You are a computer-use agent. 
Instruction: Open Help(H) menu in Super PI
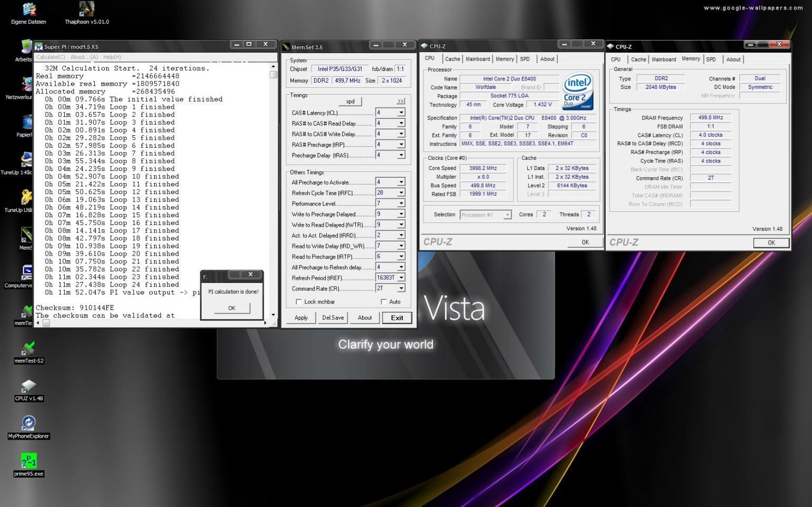point(112,57)
